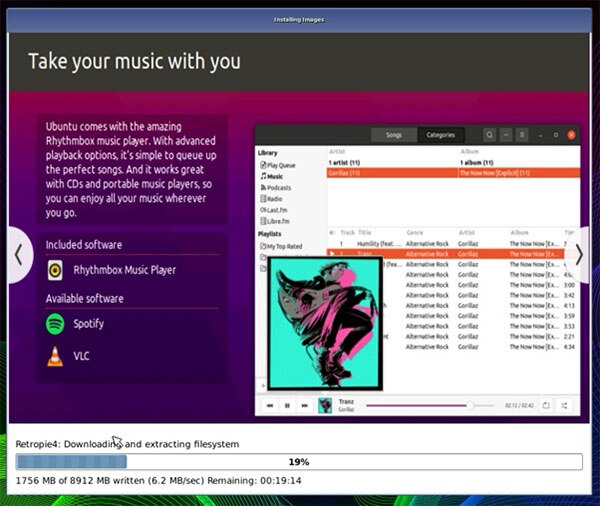Open the My Top Rated playlist
600x506 pixels.
281,246
